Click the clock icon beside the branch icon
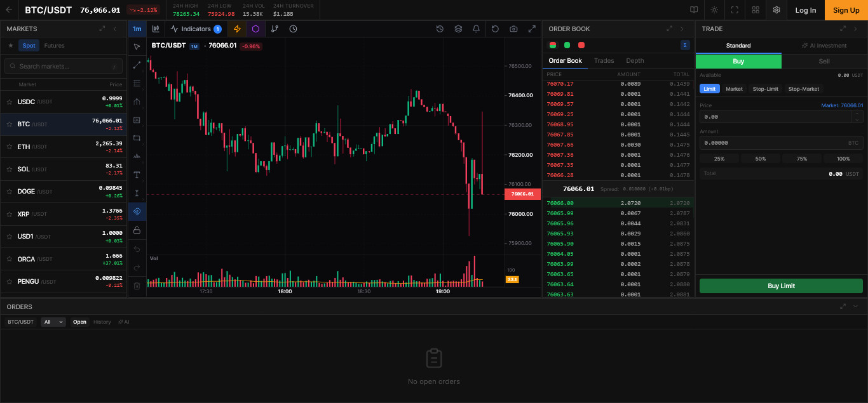Image resolution: width=868 pixels, height=403 pixels. click(293, 29)
